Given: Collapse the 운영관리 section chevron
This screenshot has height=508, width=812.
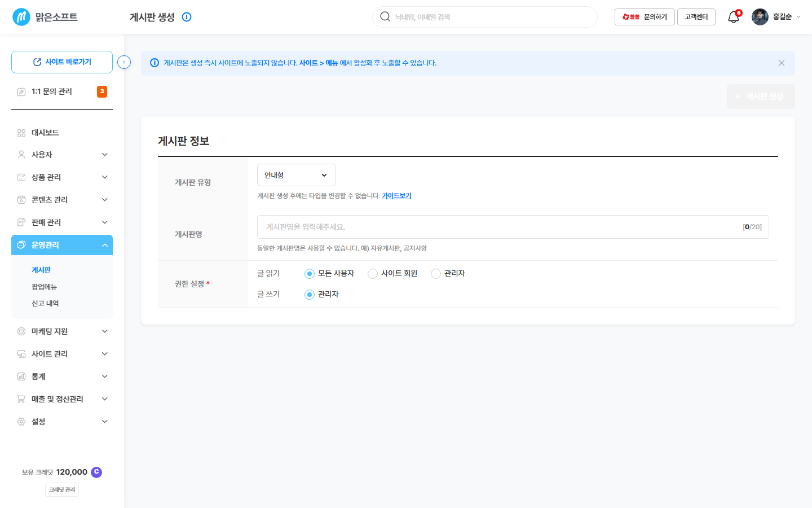Looking at the screenshot, I should tap(105, 245).
